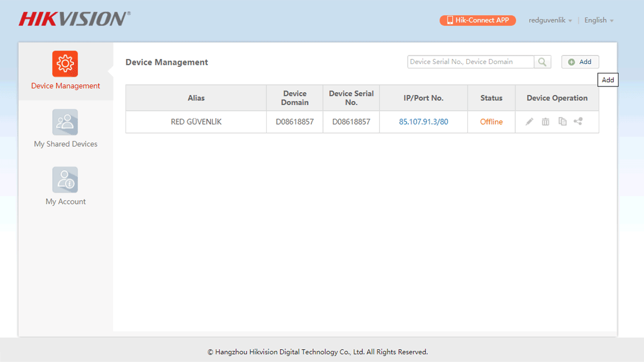Click the RED GÜVENLİK alias cell
This screenshot has height=362, width=644.
click(x=196, y=122)
